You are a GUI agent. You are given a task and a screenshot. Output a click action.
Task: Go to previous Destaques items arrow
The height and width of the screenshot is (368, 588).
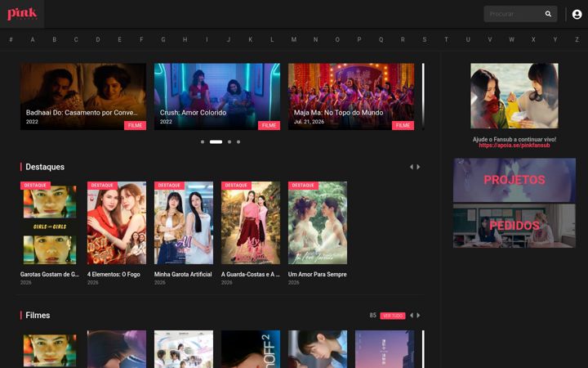(412, 167)
